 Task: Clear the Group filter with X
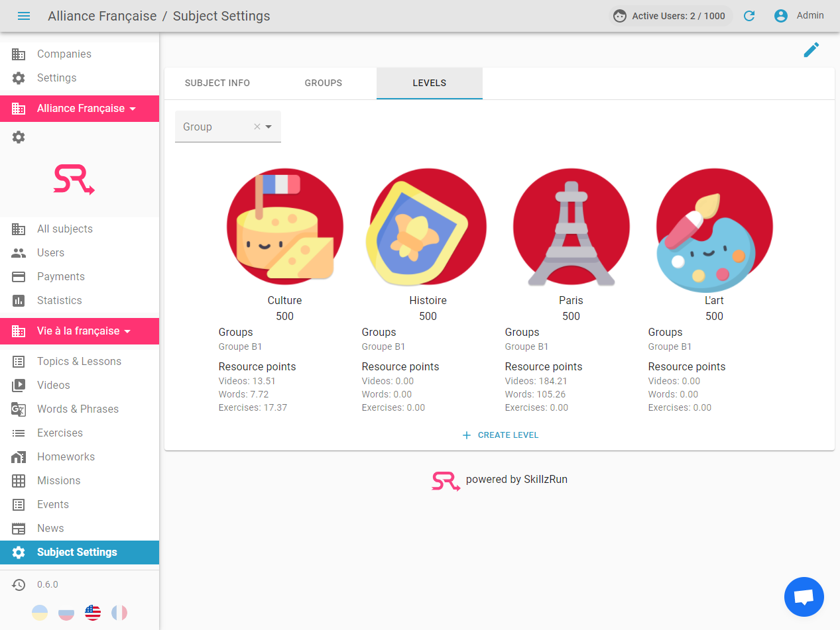tap(257, 127)
